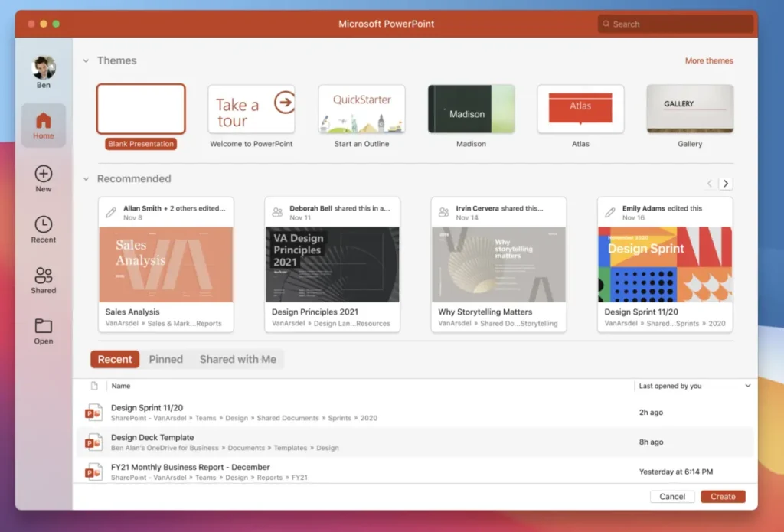Select the Gallery theme

coord(690,109)
